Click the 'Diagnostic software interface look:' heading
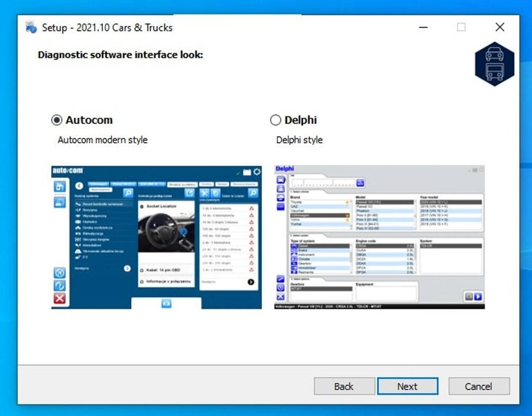532x416 pixels. [121, 55]
